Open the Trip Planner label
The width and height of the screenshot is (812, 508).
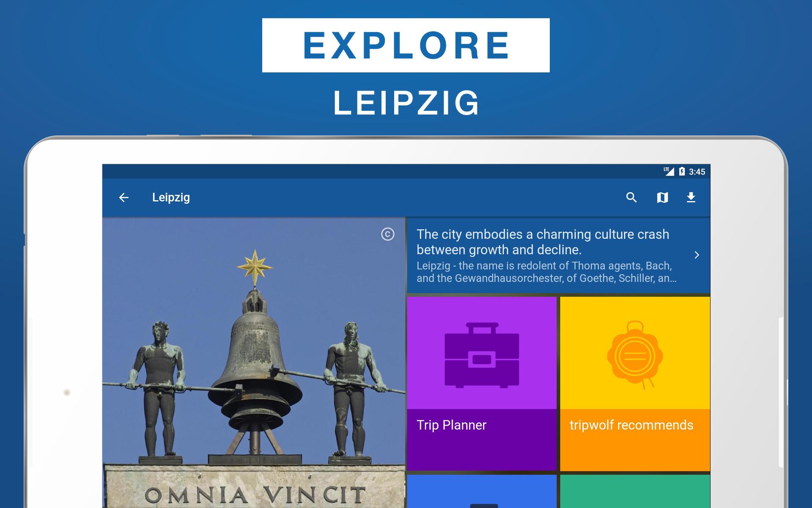click(x=451, y=425)
